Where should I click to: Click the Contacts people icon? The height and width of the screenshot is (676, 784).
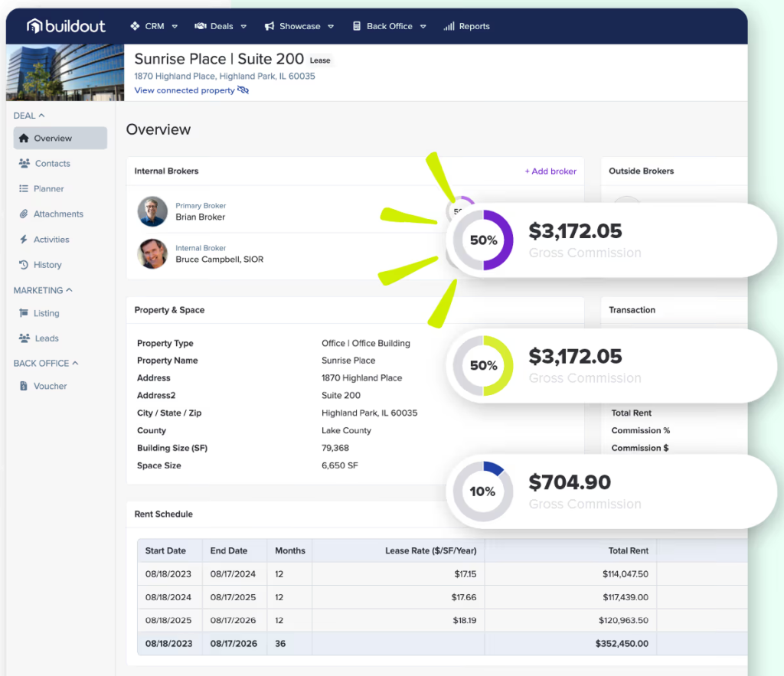click(x=24, y=163)
